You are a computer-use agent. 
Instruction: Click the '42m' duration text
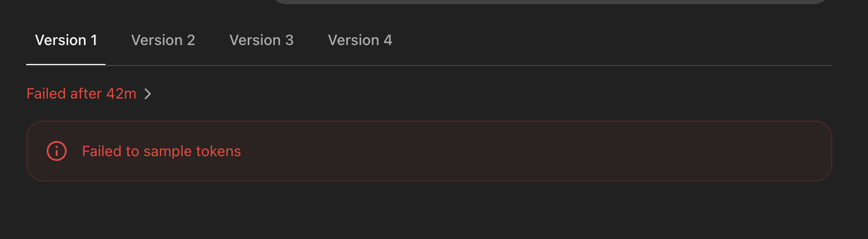(x=121, y=94)
